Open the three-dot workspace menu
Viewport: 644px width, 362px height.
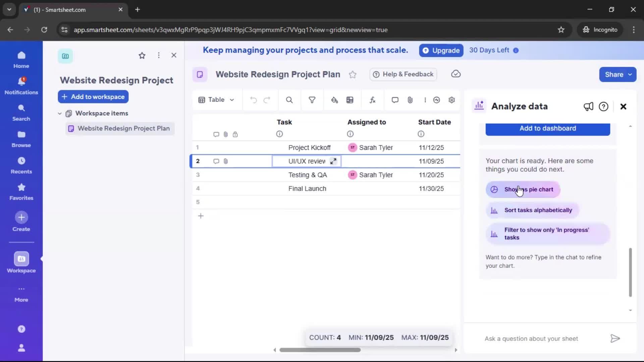coord(159,55)
